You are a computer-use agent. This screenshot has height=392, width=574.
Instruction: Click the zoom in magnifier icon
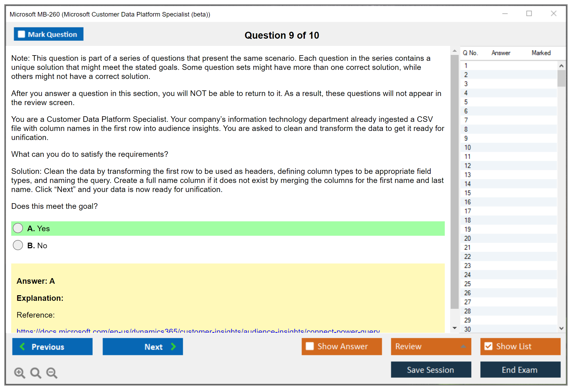click(19, 373)
